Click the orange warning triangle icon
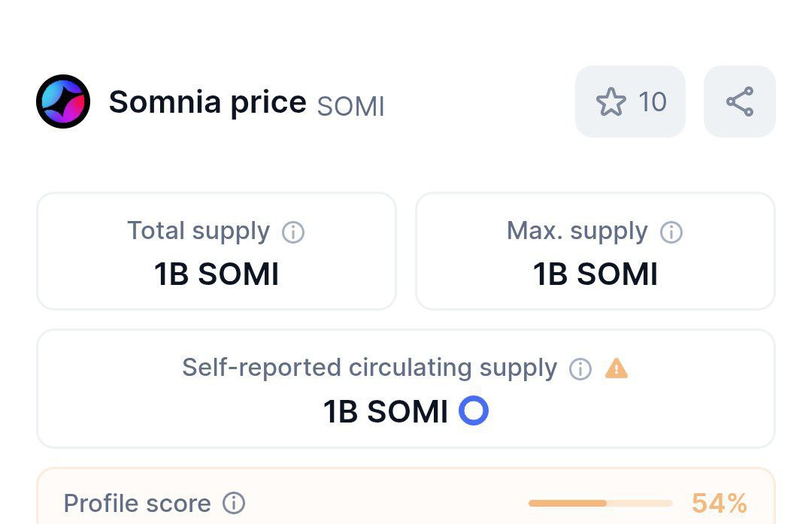Image resolution: width=812 pixels, height=524 pixels. pos(617,368)
